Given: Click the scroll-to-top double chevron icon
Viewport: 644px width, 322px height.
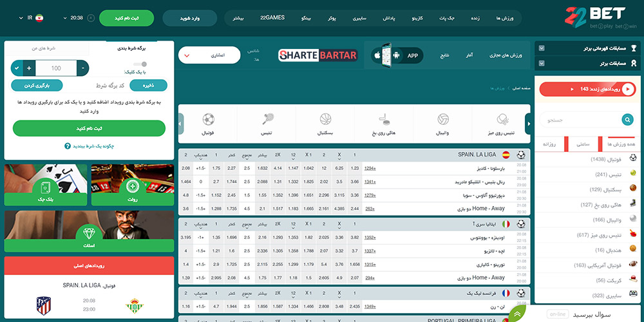Looking at the screenshot, I should coord(517,314).
